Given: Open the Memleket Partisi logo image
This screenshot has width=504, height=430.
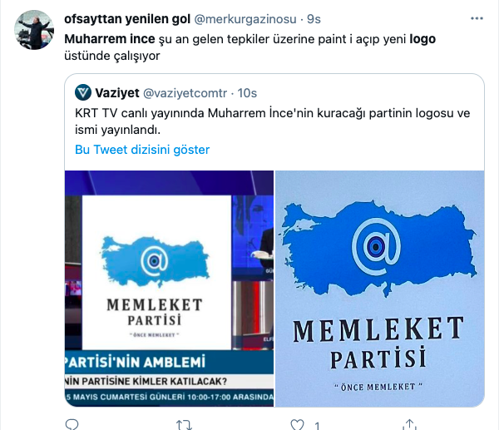Looking at the screenshot, I should pyautogui.click(x=379, y=289).
